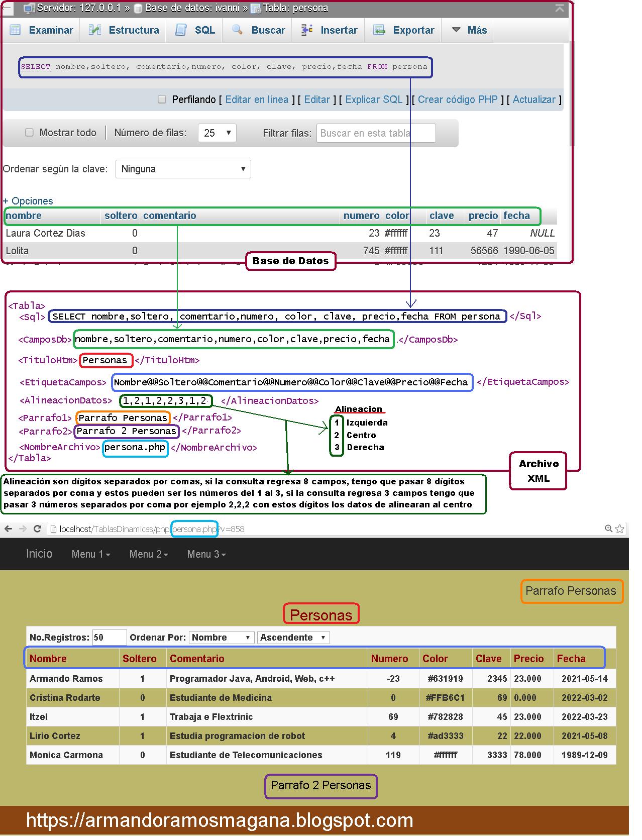Viewport: 642px width, 840px height.
Task: Sort by the precio column header
Action: click(x=483, y=216)
